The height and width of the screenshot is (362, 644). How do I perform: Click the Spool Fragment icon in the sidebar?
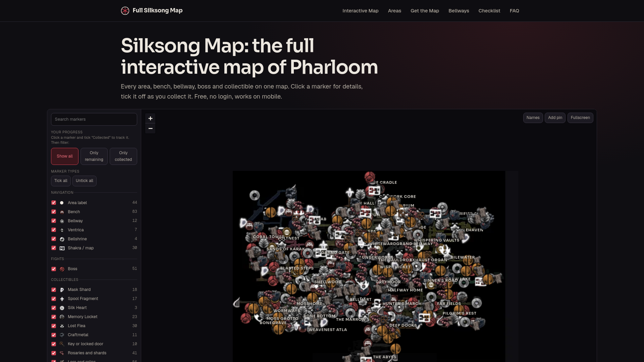point(62,299)
